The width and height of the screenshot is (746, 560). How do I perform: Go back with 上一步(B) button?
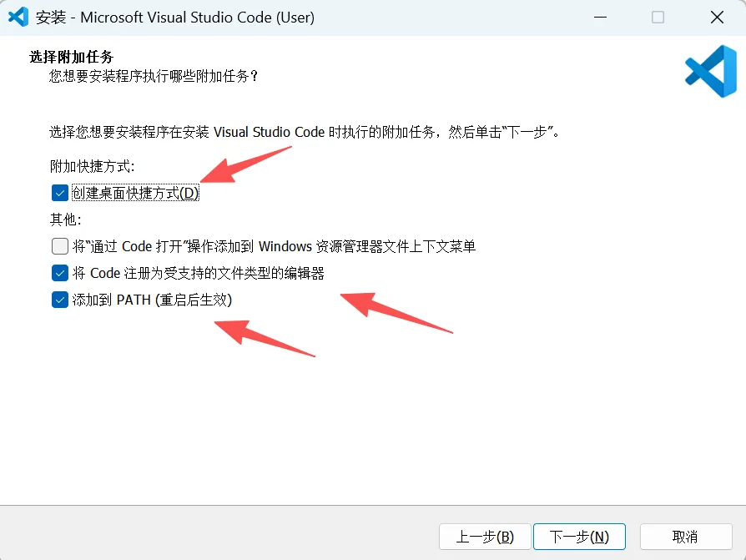tap(485, 537)
